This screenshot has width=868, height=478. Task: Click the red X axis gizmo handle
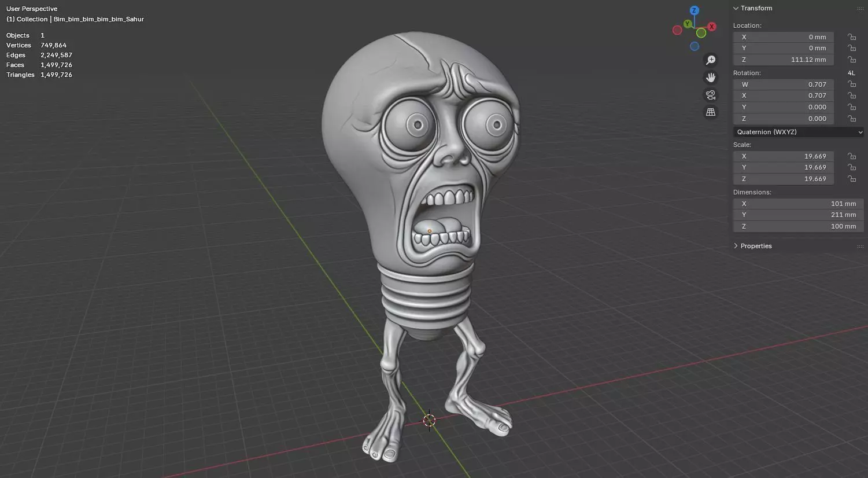click(x=712, y=27)
